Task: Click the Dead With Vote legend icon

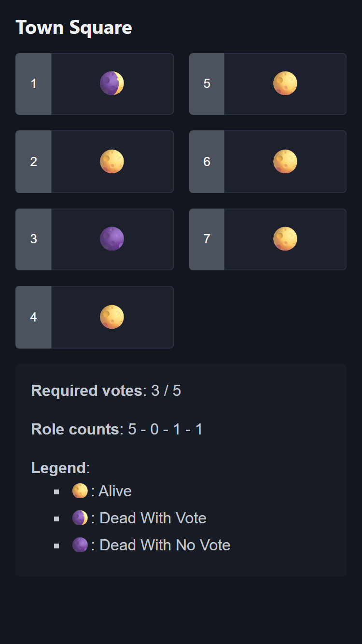Action: pos(80,518)
